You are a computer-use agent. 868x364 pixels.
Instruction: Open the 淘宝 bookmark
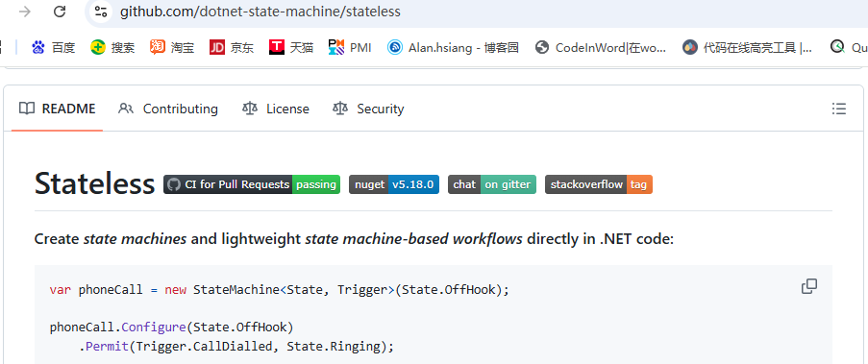tap(172, 48)
